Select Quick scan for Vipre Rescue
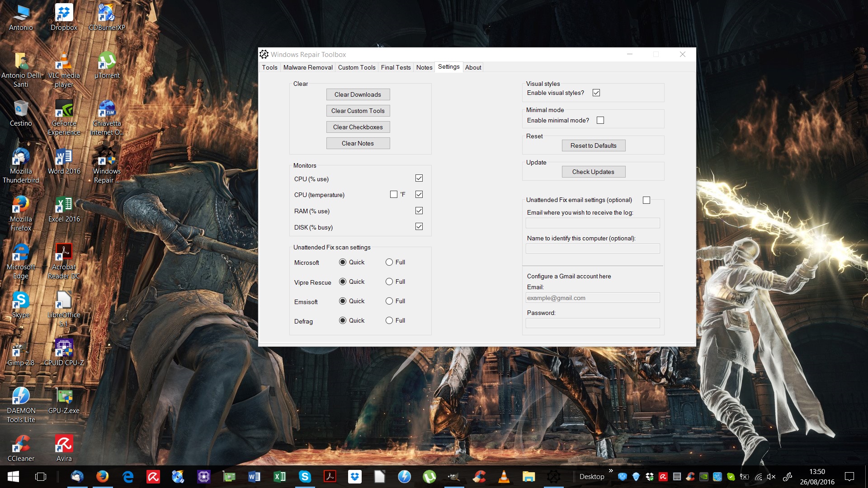The width and height of the screenshot is (868, 488). point(343,282)
